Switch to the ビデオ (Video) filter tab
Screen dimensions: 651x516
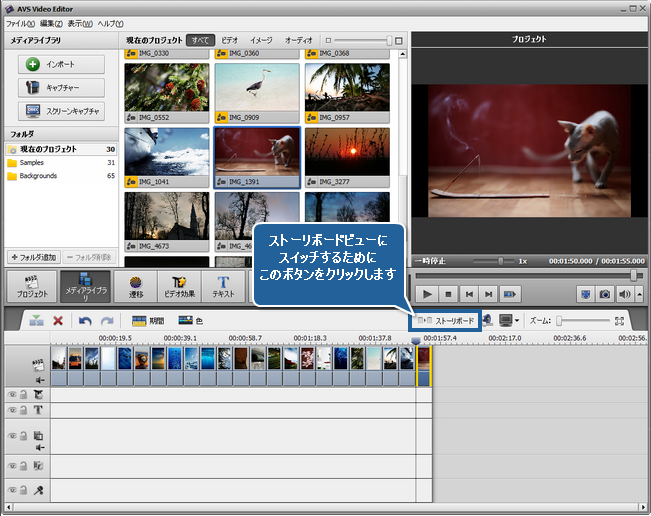click(x=230, y=40)
